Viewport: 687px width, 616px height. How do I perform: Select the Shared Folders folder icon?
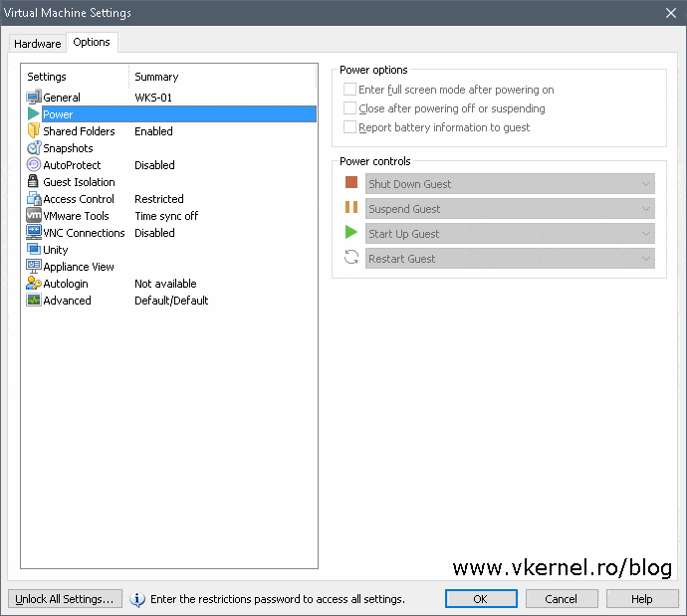[34, 131]
